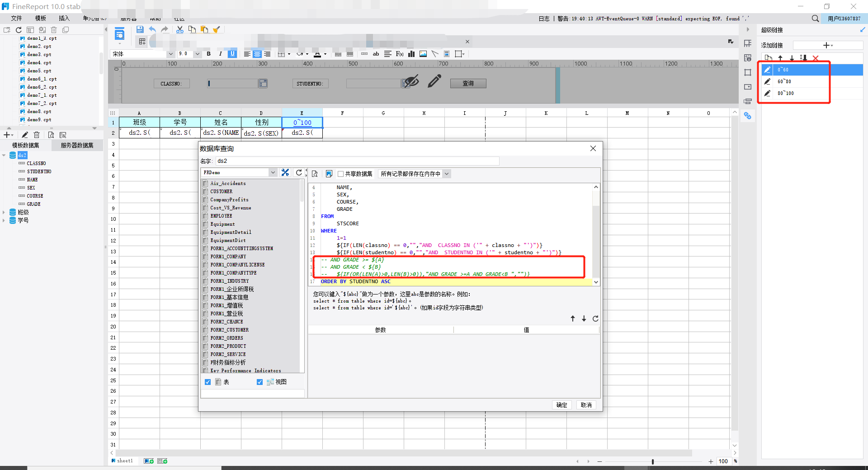
Task: Click the report Preview icon
Action: point(120,34)
